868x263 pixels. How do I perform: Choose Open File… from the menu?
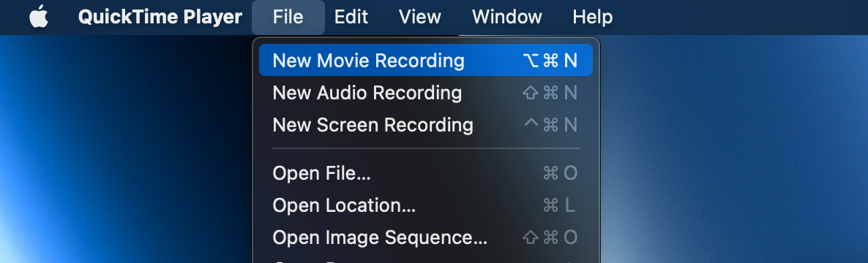[426, 173]
